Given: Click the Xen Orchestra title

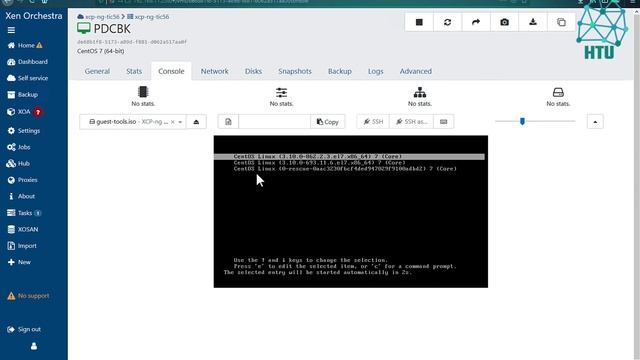Looking at the screenshot, I should 34,16.
